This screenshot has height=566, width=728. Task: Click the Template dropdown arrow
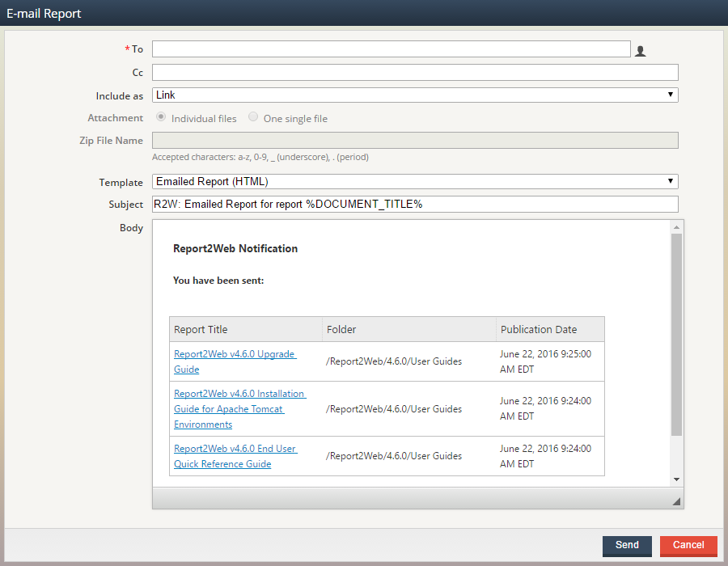(x=670, y=181)
